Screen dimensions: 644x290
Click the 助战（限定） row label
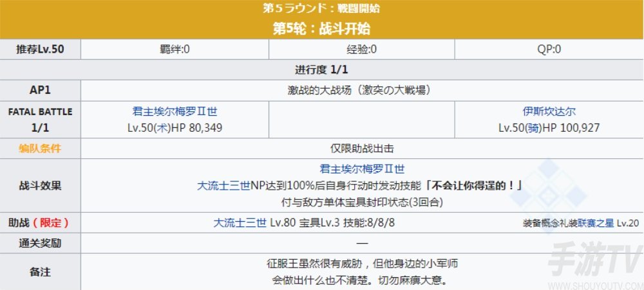click(39, 222)
